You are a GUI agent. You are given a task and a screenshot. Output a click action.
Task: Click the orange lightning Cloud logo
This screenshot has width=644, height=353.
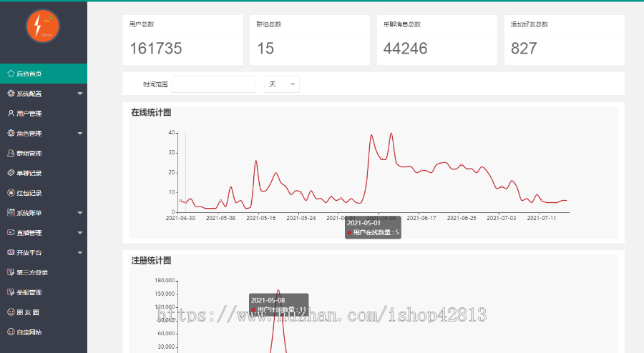[43, 26]
